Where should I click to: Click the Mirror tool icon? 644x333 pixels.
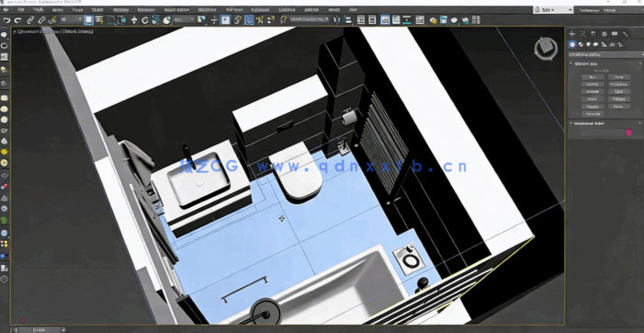[x=336, y=19]
